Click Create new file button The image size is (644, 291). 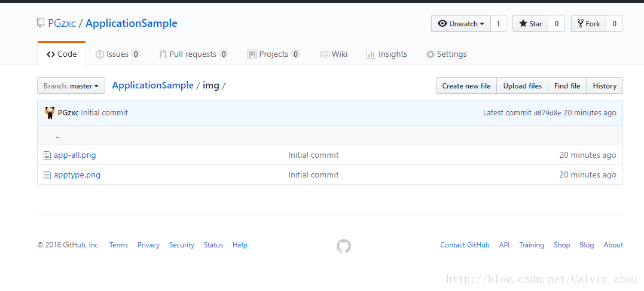(466, 86)
